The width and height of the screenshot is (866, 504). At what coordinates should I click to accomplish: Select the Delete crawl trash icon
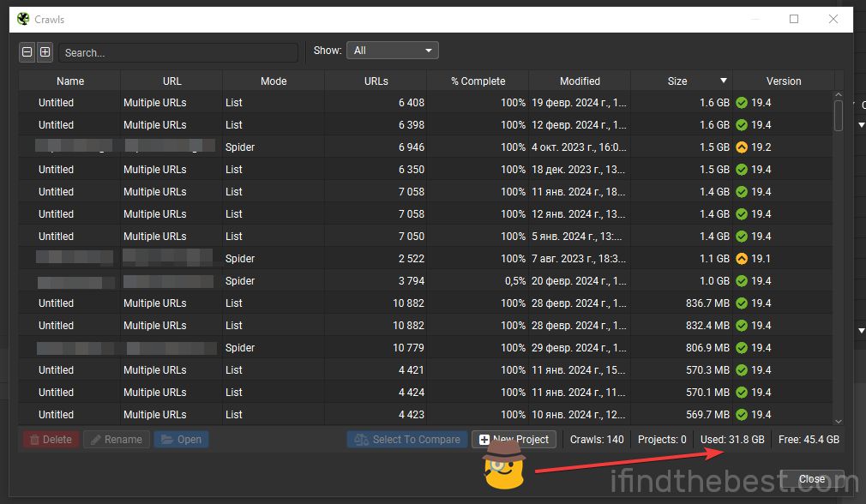pyautogui.click(x=35, y=439)
